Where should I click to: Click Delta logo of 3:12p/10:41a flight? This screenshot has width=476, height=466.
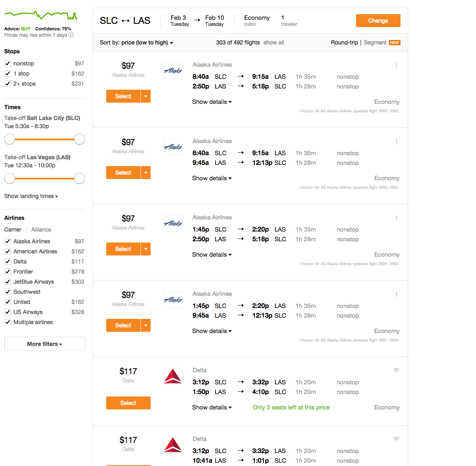point(173,445)
